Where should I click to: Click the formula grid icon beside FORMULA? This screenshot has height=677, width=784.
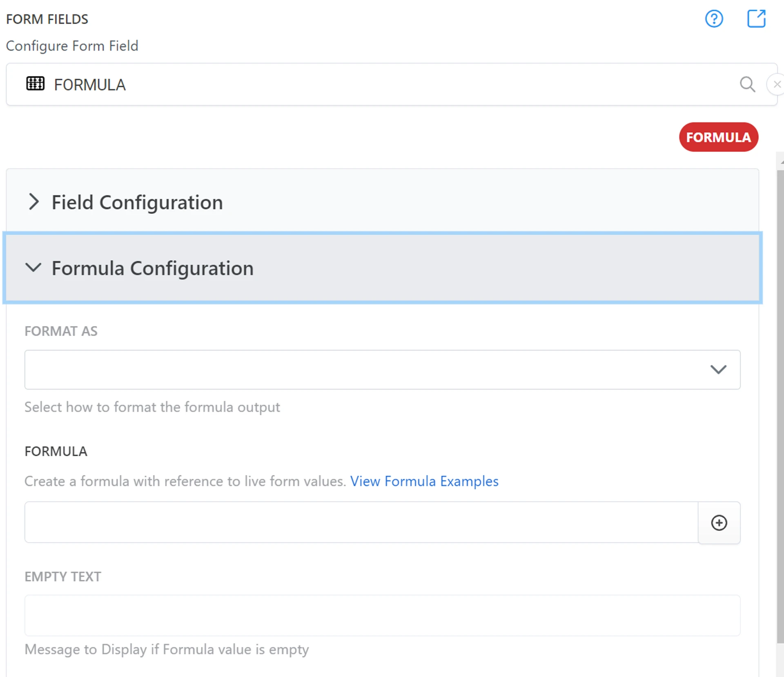(35, 84)
